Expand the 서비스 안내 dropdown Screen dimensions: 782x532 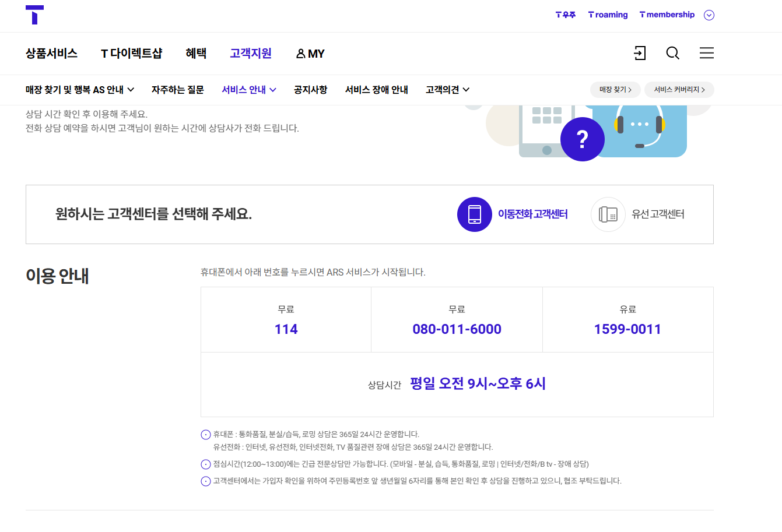click(x=249, y=90)
